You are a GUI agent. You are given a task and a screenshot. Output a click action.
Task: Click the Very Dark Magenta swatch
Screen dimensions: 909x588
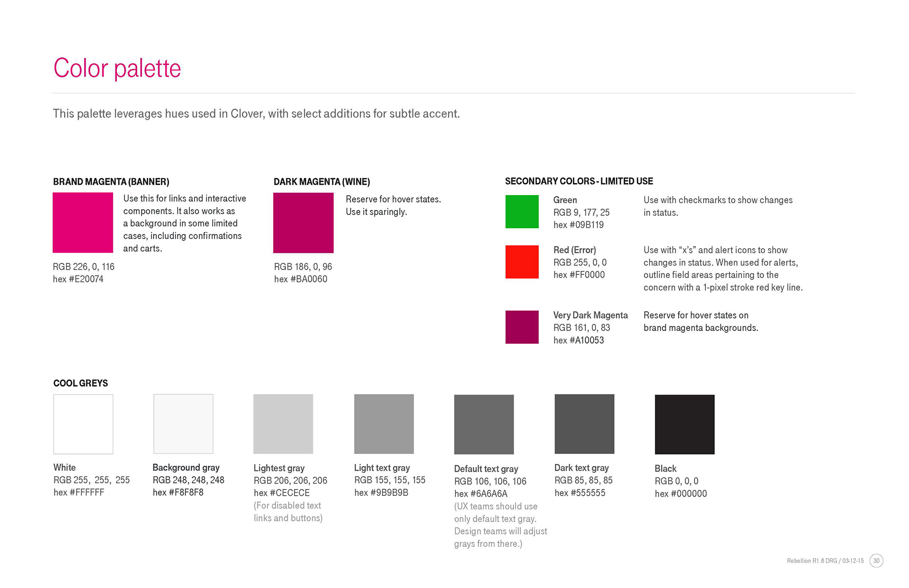click(x=522, y=327)
